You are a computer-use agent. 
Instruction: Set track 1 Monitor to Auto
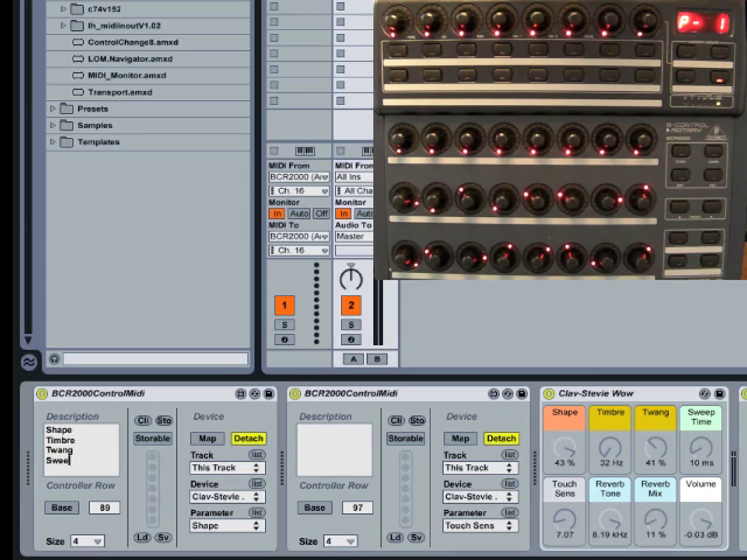click(x=299, y=214)
